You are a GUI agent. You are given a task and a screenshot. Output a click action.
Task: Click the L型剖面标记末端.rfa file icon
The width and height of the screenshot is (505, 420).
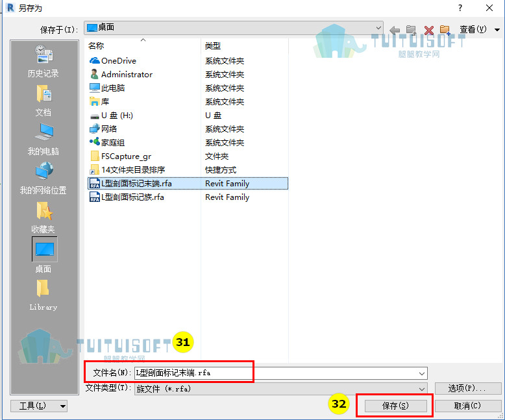click(94, 183)
